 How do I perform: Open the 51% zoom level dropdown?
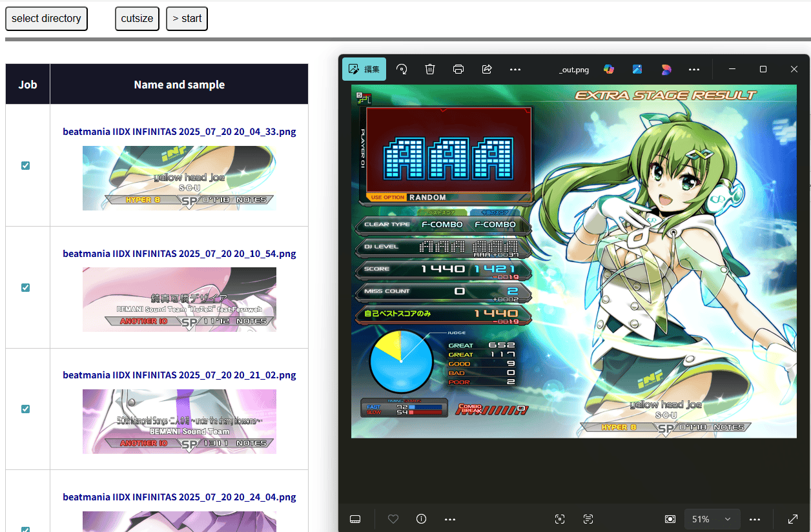coord(712,519)
